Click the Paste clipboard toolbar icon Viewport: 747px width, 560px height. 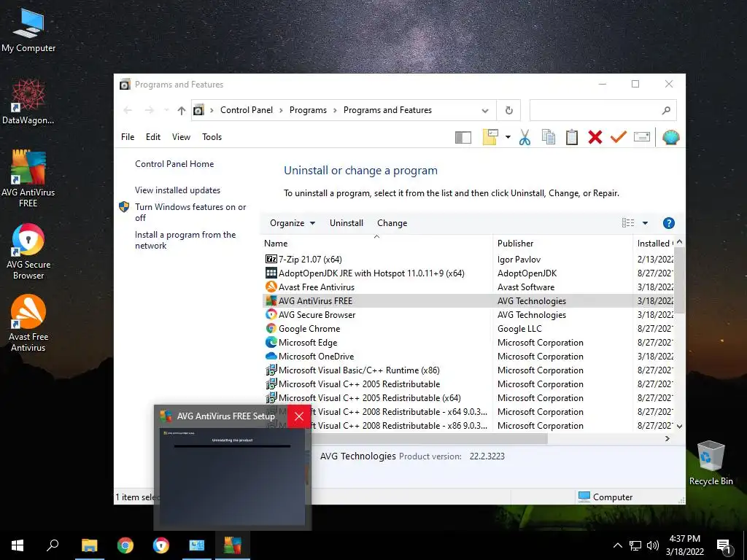tap(572, 137)
